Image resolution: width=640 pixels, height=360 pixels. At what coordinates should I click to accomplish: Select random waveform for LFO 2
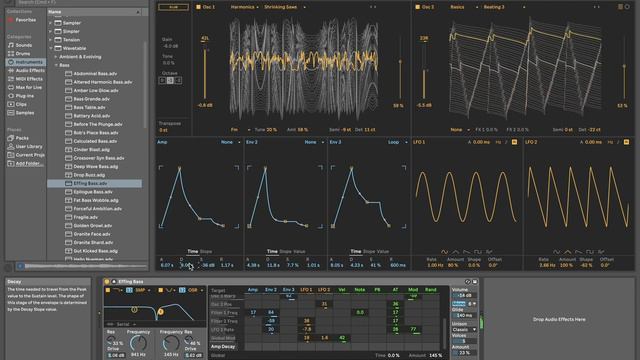coord(601,252)
